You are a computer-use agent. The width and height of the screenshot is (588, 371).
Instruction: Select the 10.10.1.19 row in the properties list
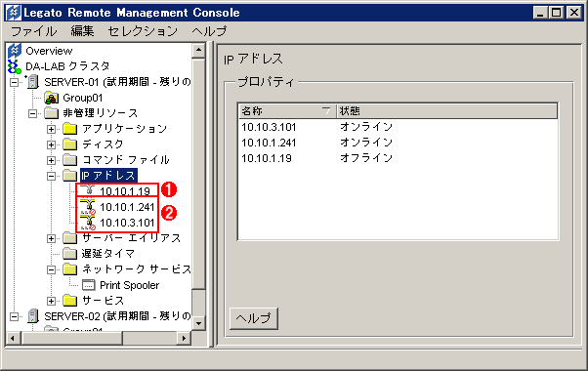tap(399, 158)
